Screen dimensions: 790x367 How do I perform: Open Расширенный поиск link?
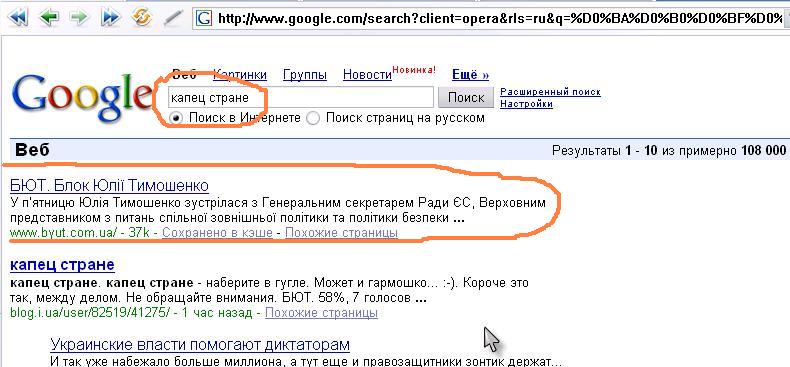(x=550, y=92)
